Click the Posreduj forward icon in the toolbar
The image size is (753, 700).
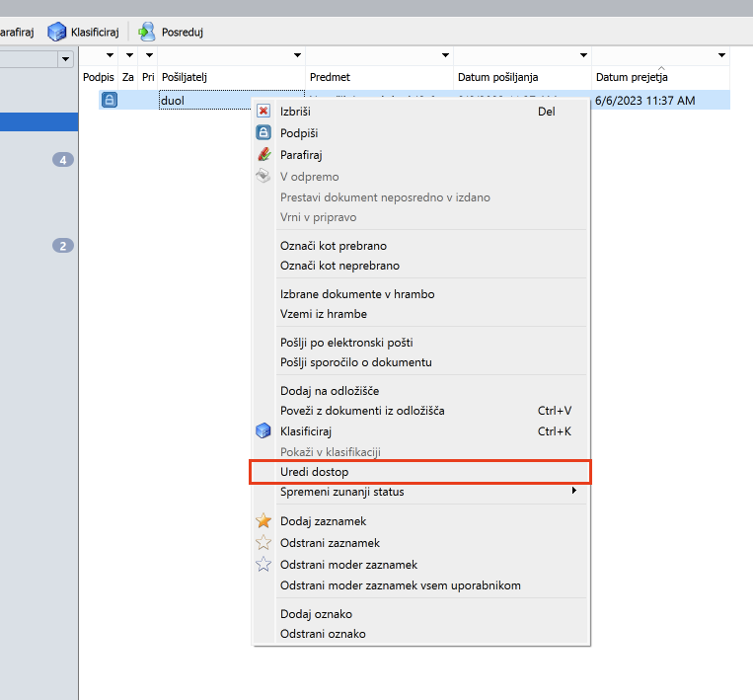[147, 32]
